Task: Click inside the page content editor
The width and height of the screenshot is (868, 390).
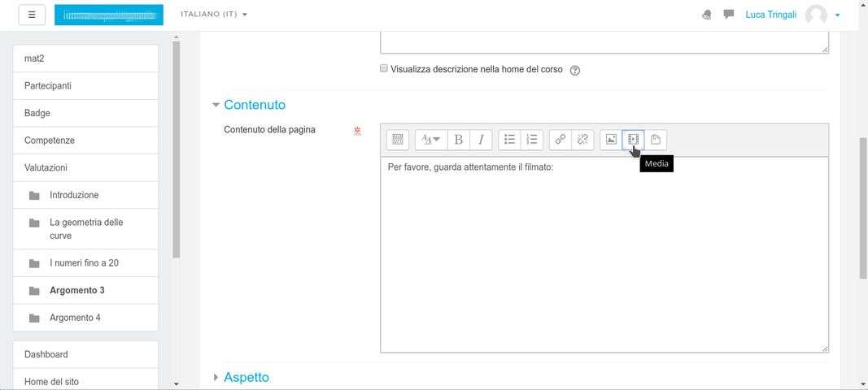Action: click(x=604, y=254)
